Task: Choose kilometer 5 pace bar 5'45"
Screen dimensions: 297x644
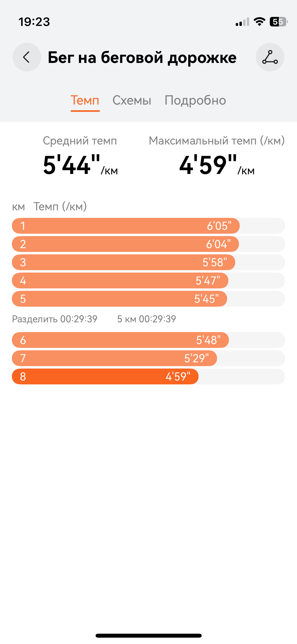Action: (148, 299)
